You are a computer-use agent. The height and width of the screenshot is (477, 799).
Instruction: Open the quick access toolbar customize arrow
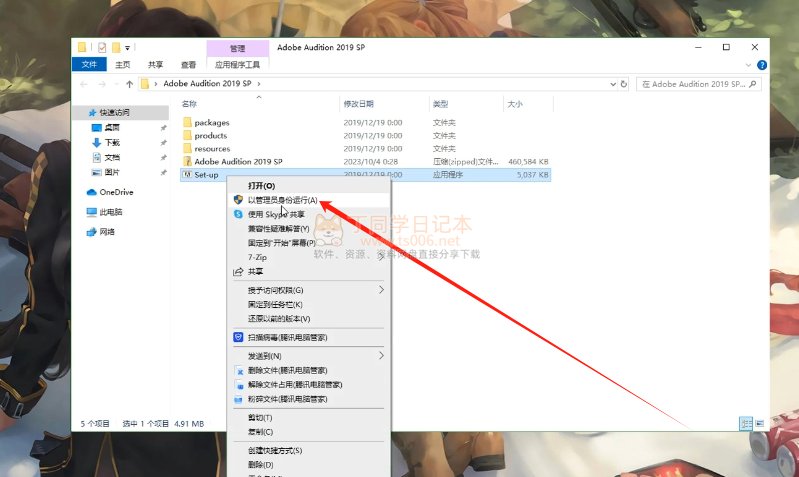point(127,48)
